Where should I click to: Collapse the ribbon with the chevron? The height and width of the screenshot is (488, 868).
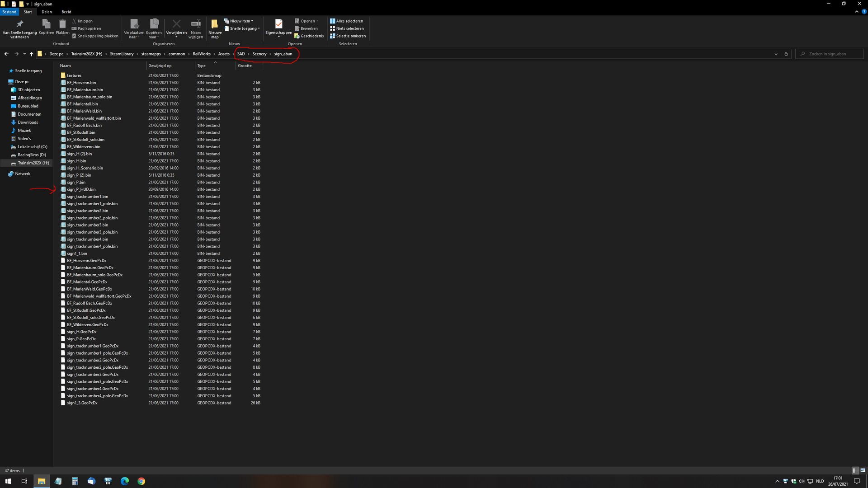857,12
